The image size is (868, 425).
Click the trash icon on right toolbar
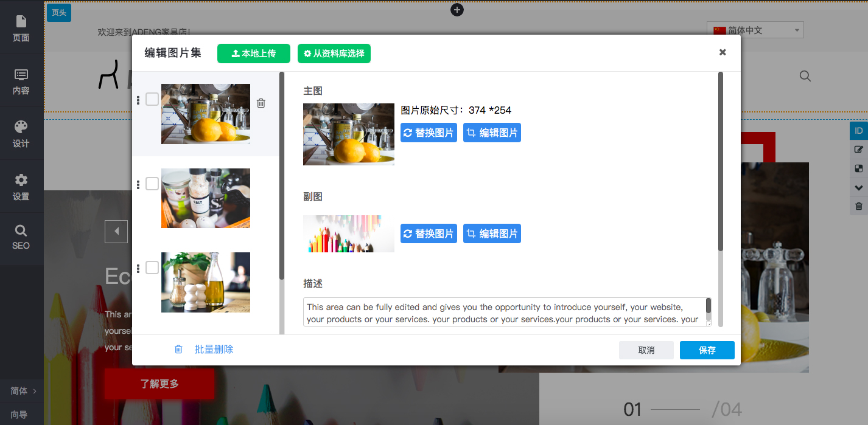pyautogui.click(x=859, y=206)
